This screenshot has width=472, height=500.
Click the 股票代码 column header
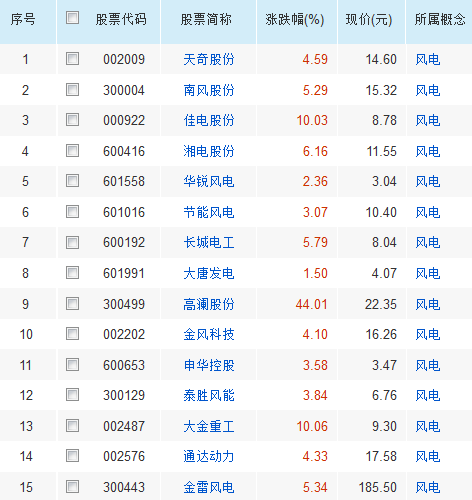click(x=121, y=19)
